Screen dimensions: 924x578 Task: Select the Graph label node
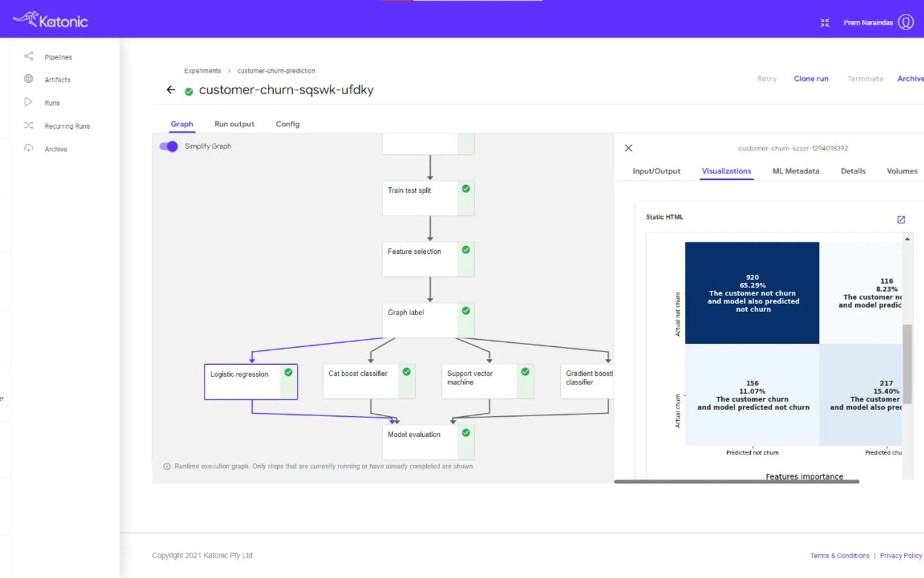coord(428,320)
